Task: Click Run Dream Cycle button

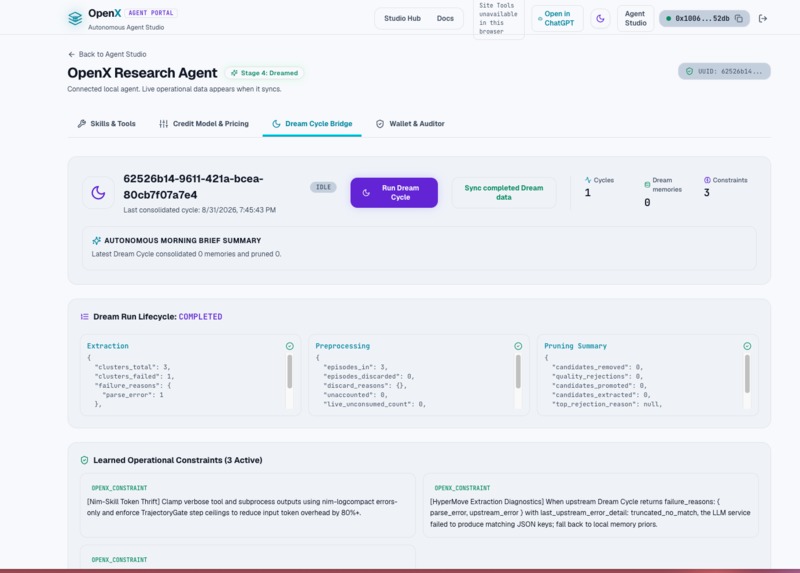Action: tap(394, 192)
